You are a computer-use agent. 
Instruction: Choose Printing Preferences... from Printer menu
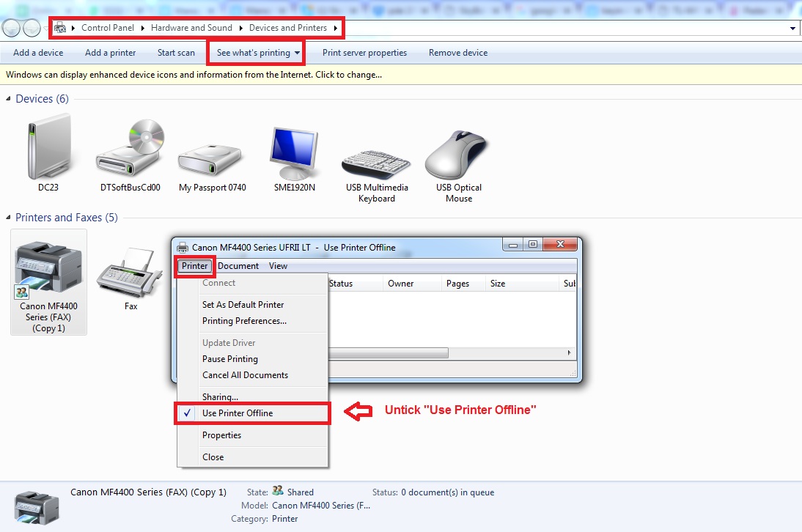tap(252, 321)
